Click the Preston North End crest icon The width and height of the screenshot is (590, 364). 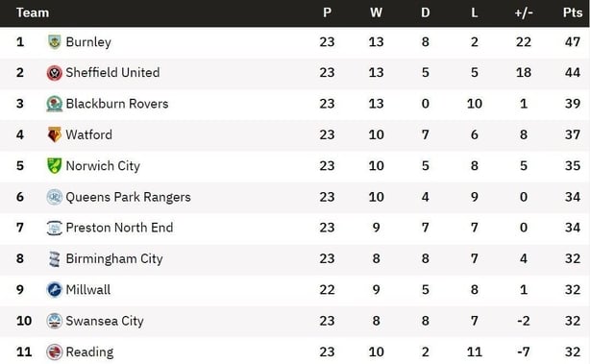(54, 228)
